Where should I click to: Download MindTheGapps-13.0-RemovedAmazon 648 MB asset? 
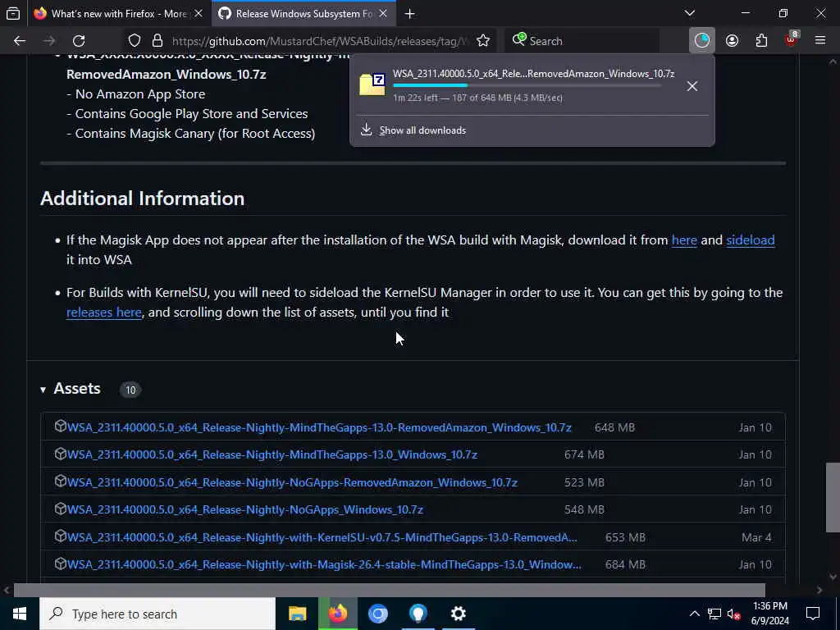319,427
